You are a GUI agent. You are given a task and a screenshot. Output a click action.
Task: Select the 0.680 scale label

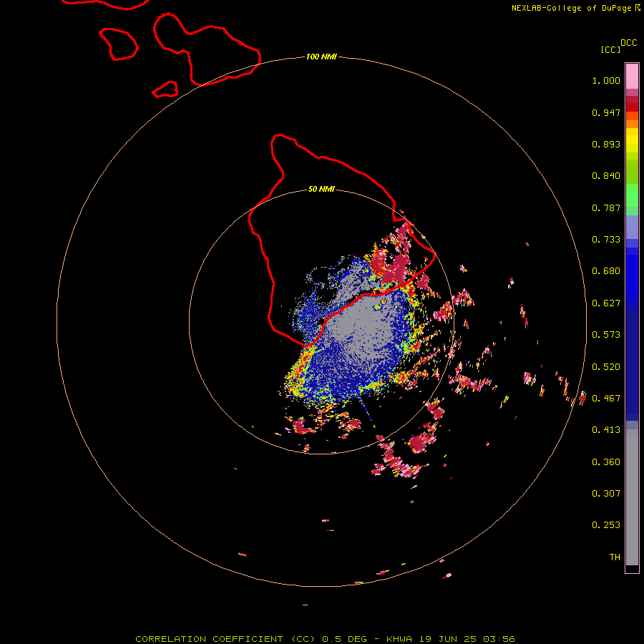point(606,271)
